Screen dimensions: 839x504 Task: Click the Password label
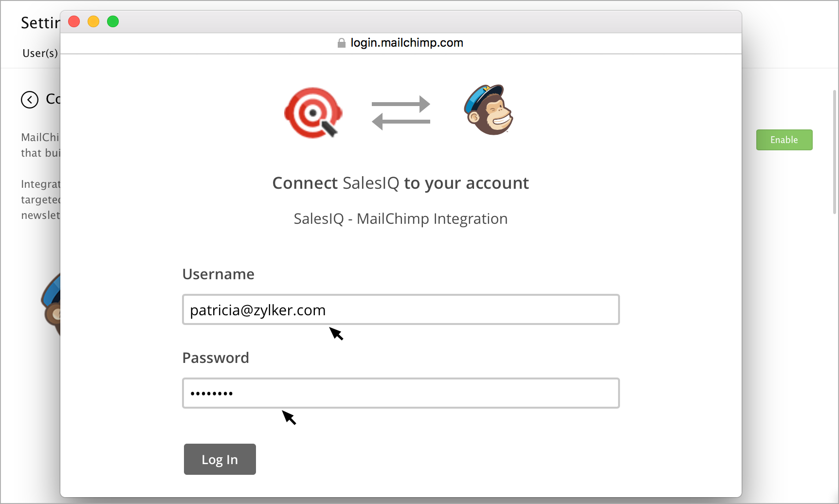point(216,358)
